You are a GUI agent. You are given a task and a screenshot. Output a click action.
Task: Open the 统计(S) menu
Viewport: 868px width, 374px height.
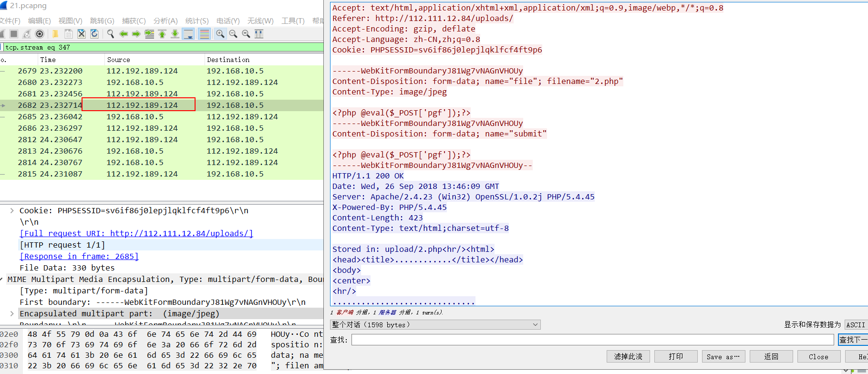click(197, 21)
